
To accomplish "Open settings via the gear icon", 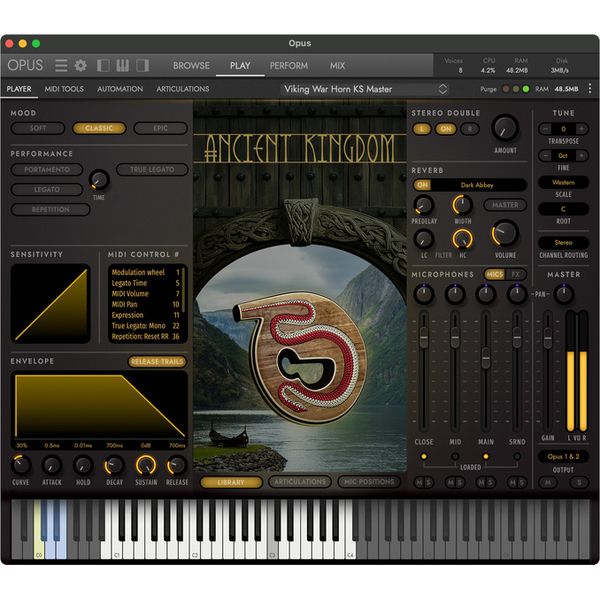I will [x=80, y=66].
